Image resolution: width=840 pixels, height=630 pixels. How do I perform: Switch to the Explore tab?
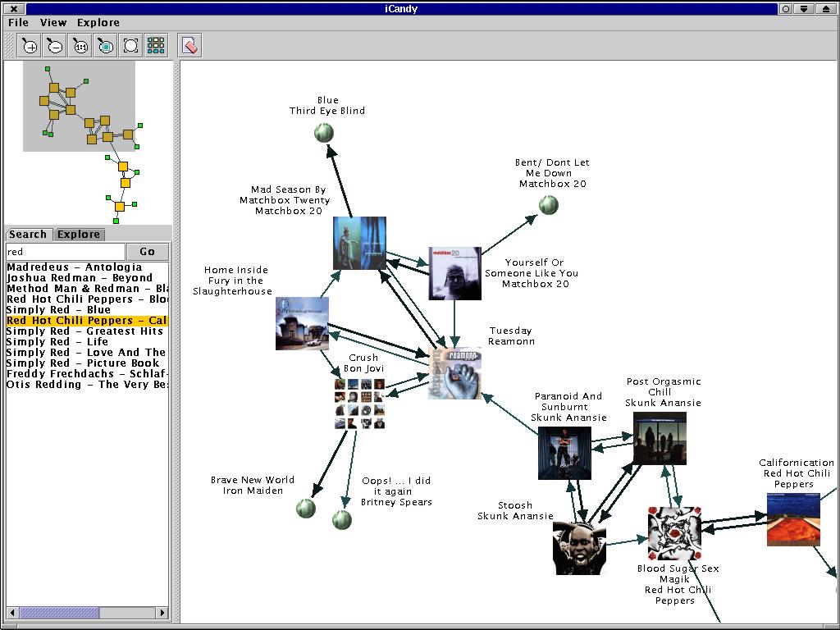point(79,235)
